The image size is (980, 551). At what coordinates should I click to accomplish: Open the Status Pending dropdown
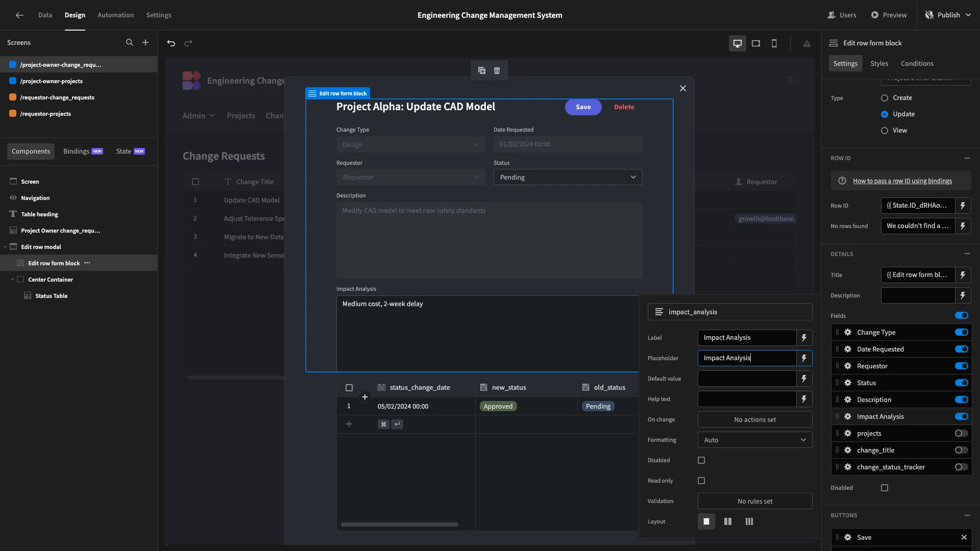[568, 177]
